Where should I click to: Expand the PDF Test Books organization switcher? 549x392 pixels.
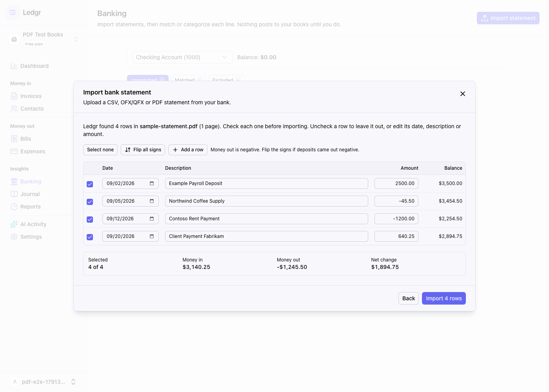coord(44,39)
